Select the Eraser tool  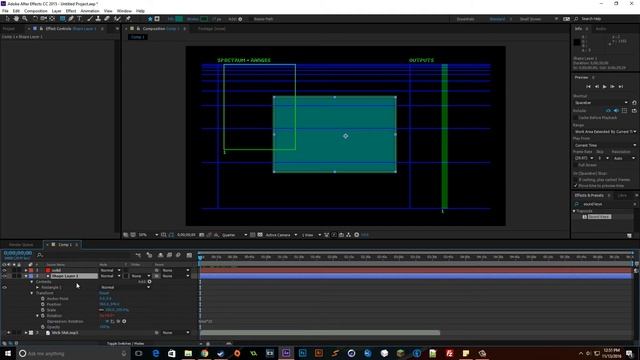pos(107,19)
